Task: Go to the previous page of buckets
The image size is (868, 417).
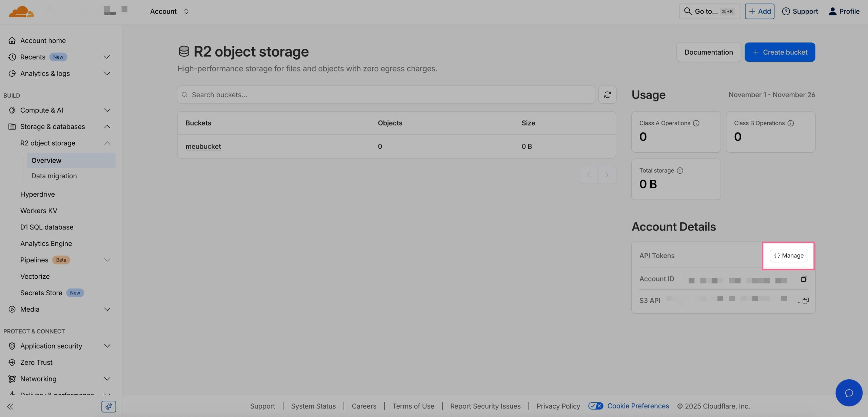Action: click(x=588, y=175)
